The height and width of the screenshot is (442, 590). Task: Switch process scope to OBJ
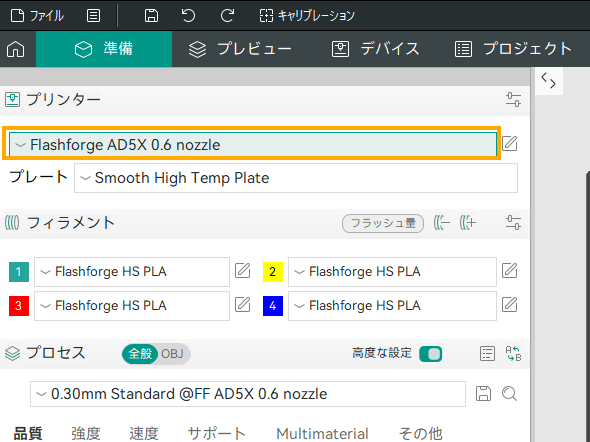click(172, 354)
